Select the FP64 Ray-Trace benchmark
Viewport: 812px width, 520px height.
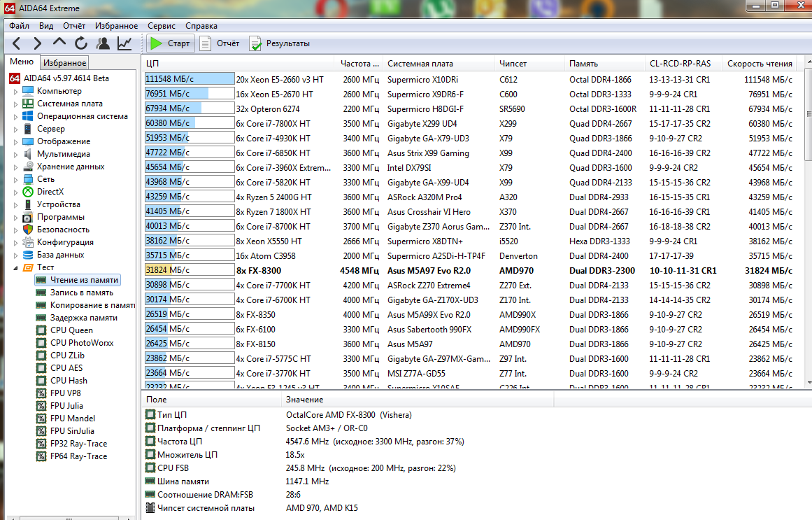pos(71,456)
